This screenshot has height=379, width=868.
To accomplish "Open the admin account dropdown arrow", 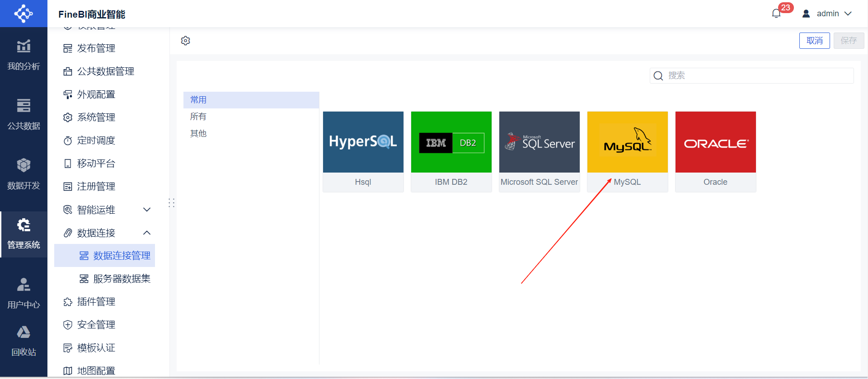I will [x=848, y=14].
